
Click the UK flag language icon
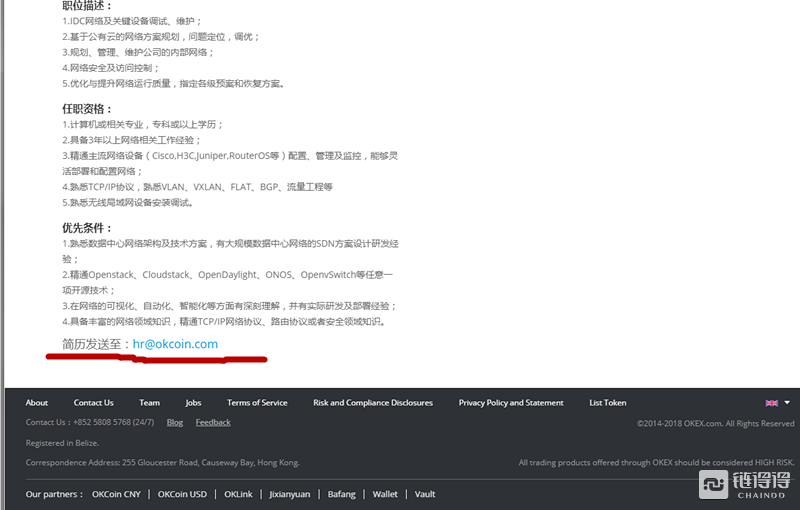(771, 403)
